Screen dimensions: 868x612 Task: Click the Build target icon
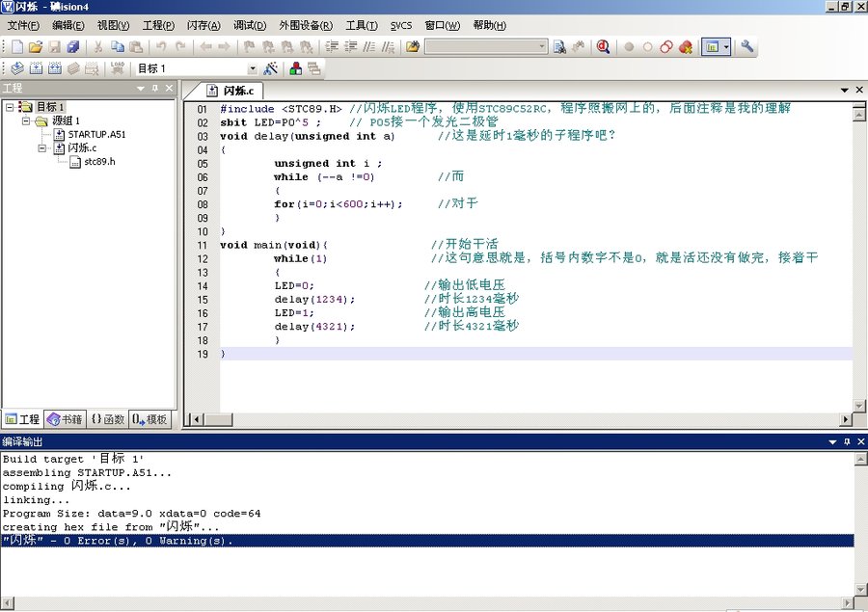click(x=35, y=68)
